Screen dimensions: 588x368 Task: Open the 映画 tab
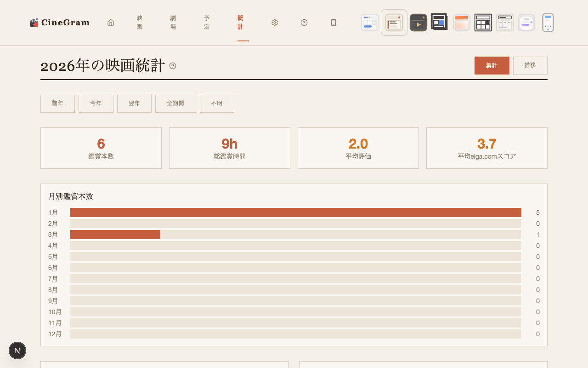140,23
